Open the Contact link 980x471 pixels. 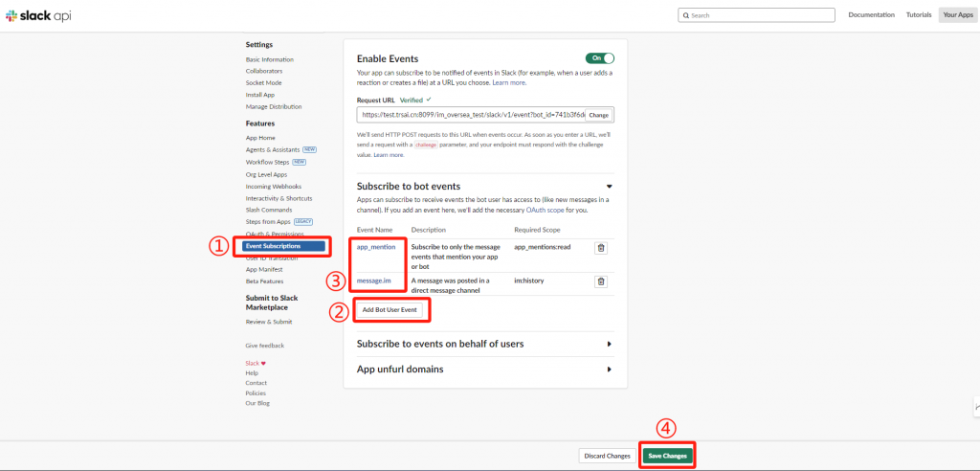(x=256, y=383)
